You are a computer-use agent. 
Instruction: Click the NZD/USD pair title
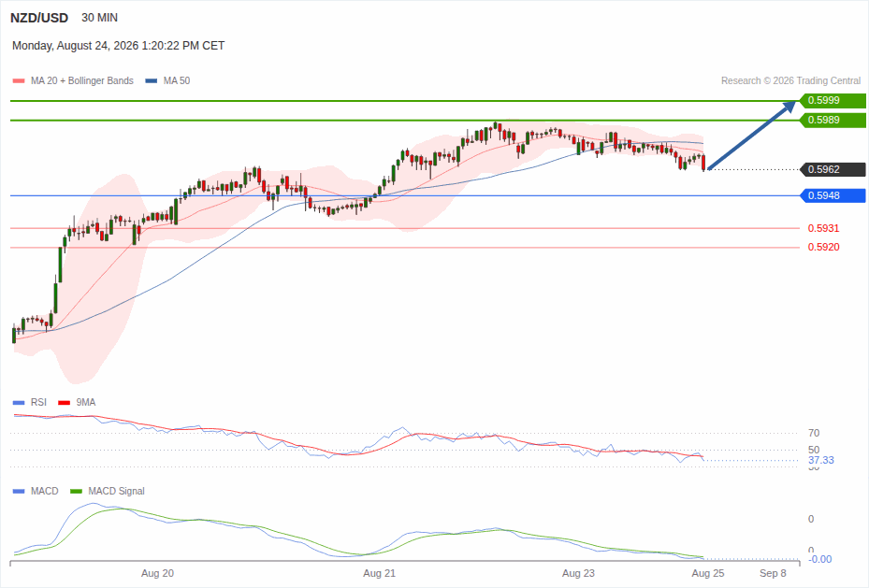pos(39,18)
